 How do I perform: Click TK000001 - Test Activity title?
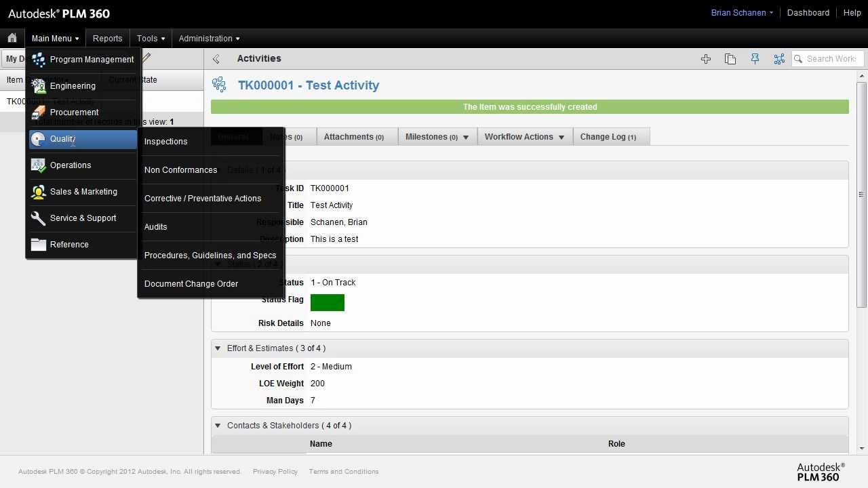(x=309, y=85)
